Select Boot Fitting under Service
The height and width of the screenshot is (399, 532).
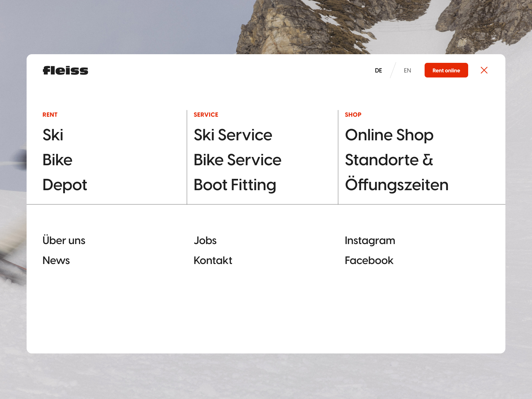[235, 185]
